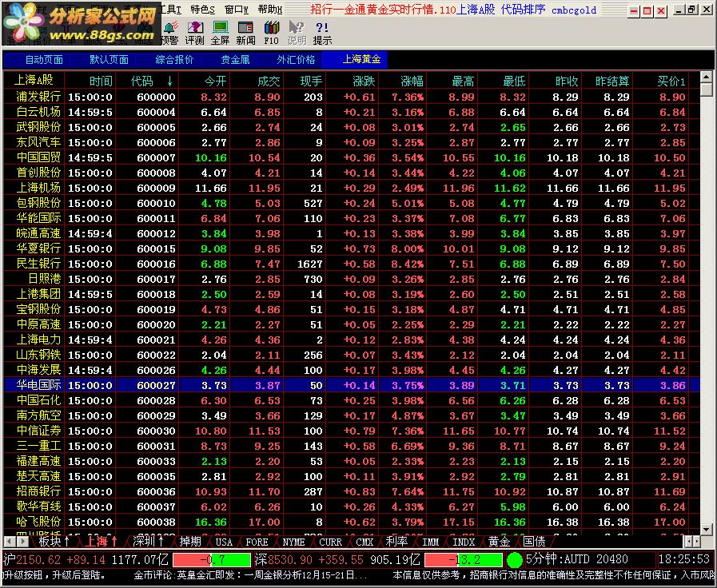Select the 民生银行 stock row

[352, 264]
